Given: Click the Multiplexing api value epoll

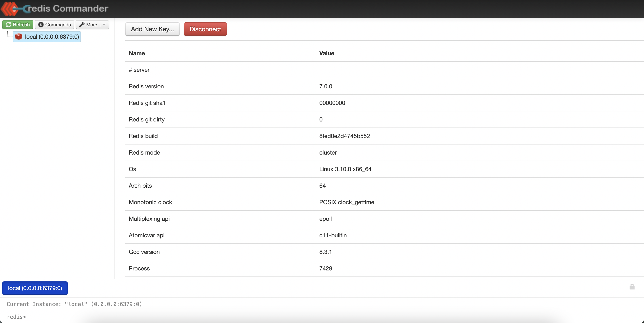Looking at the screenshot, I should [325, 219].
